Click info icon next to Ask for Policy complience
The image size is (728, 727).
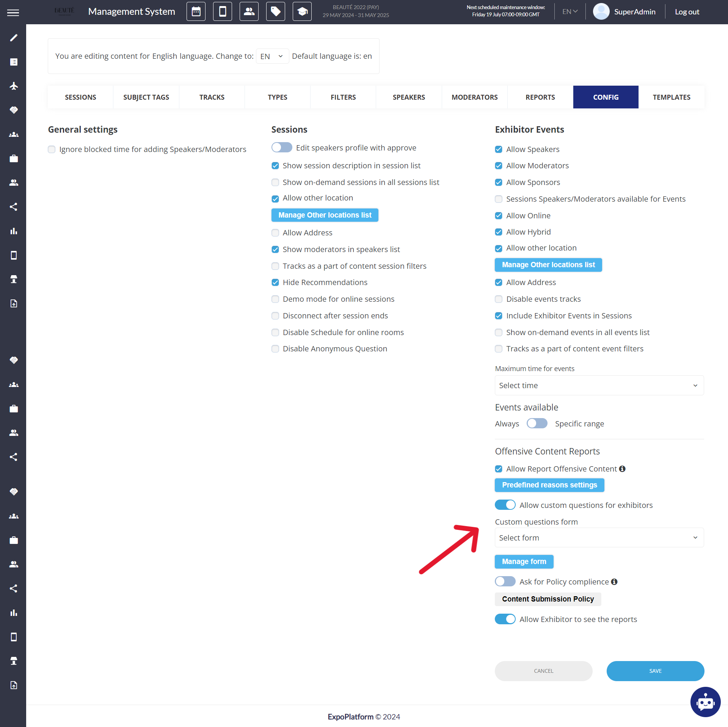click(x=614, y=581)
